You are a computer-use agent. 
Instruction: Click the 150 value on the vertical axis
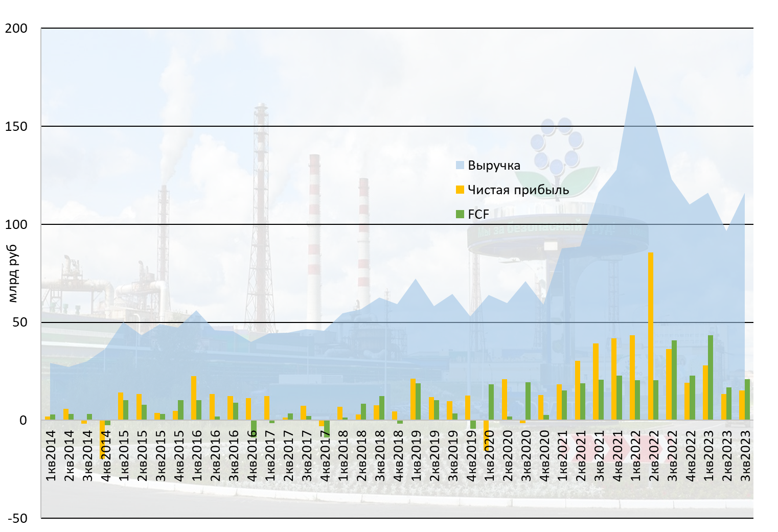click(16, 127)
